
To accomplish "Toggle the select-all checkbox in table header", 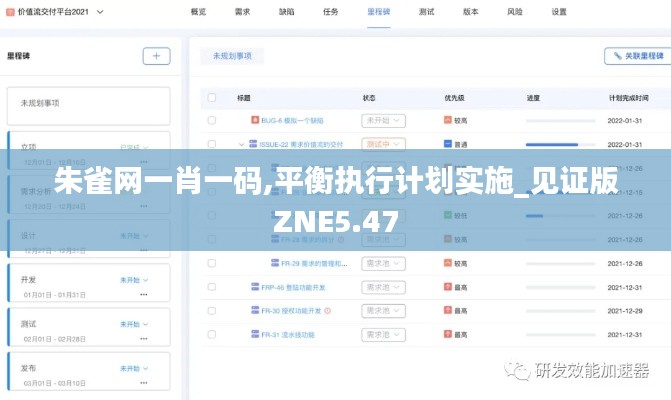I will point(212,98).
